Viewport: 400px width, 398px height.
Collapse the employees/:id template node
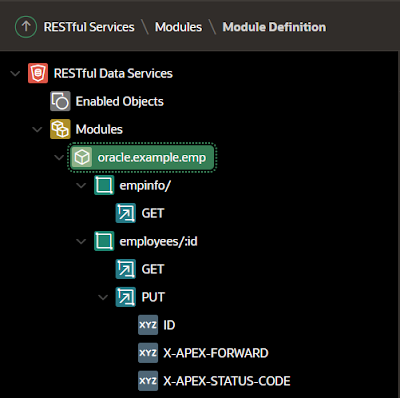coord(81,241)
